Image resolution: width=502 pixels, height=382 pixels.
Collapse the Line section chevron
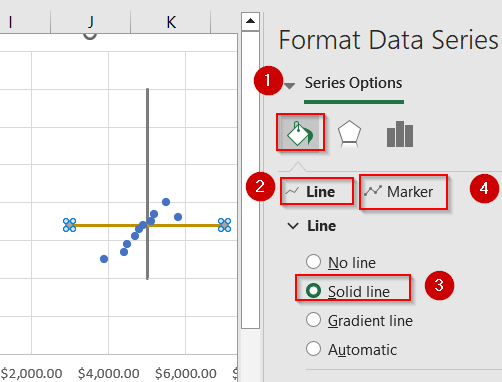point(293,226)
